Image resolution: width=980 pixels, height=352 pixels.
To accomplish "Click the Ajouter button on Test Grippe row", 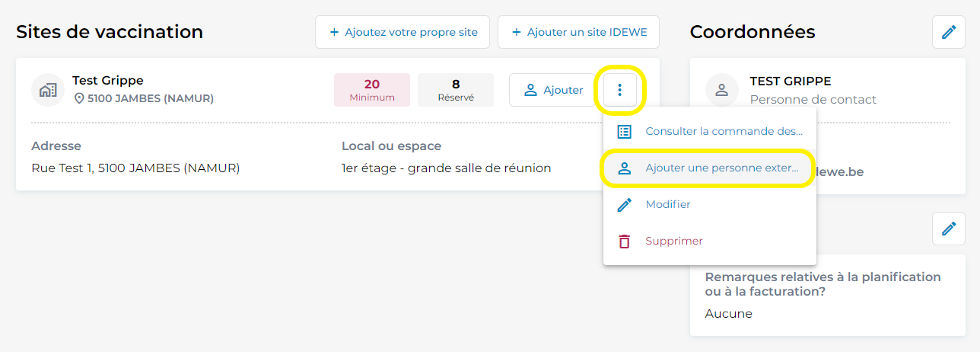I will (x=552, y=90).
